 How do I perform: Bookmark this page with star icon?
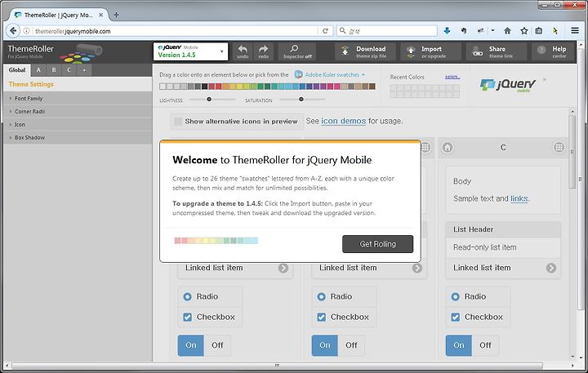(523, 31)
